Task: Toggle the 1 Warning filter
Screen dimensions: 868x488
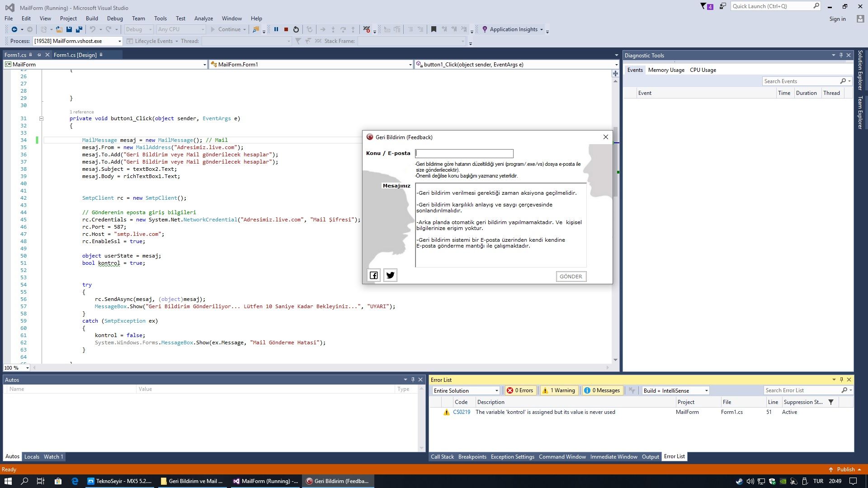Action: pos(559,391)
